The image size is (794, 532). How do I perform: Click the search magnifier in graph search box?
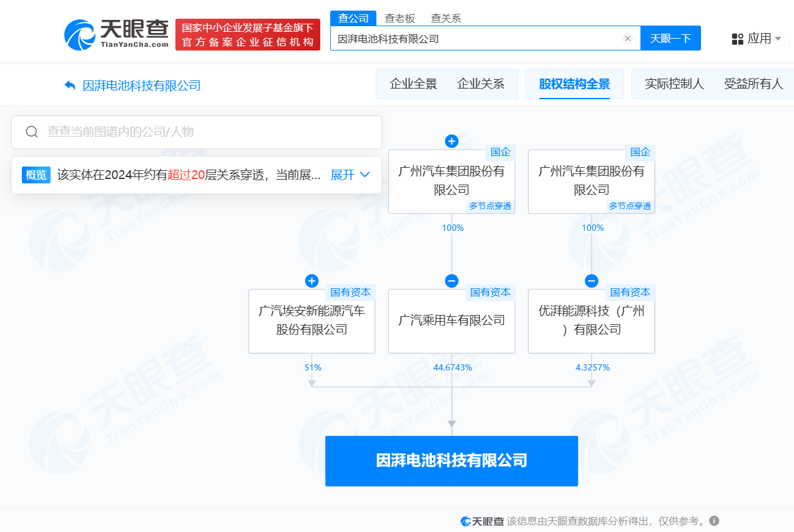[x=32, y=132]
